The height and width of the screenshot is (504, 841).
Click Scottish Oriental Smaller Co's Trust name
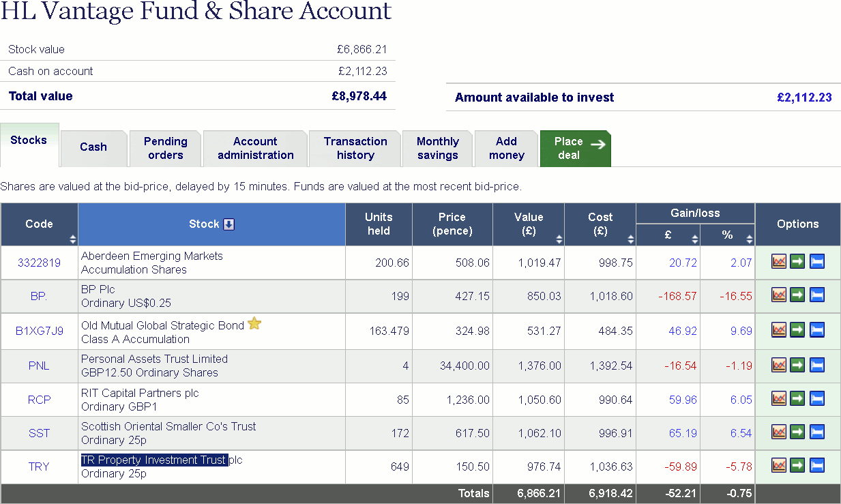168,426
